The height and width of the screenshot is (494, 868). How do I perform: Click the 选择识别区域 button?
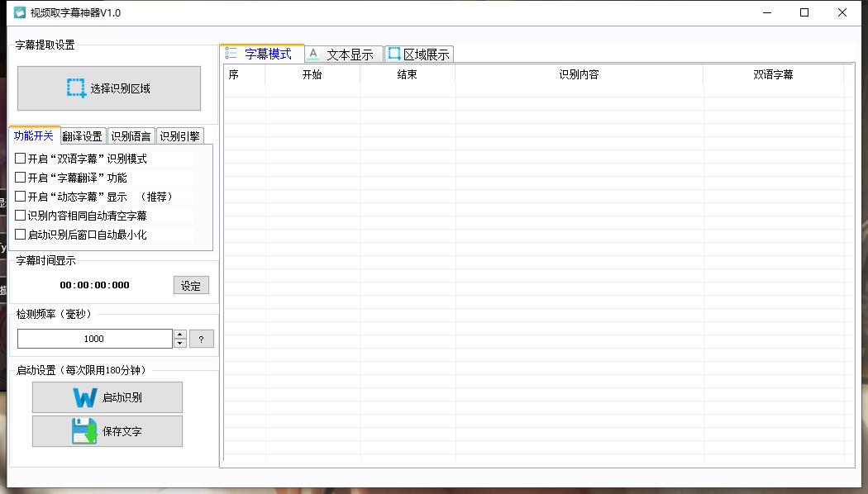coord(109,88)
